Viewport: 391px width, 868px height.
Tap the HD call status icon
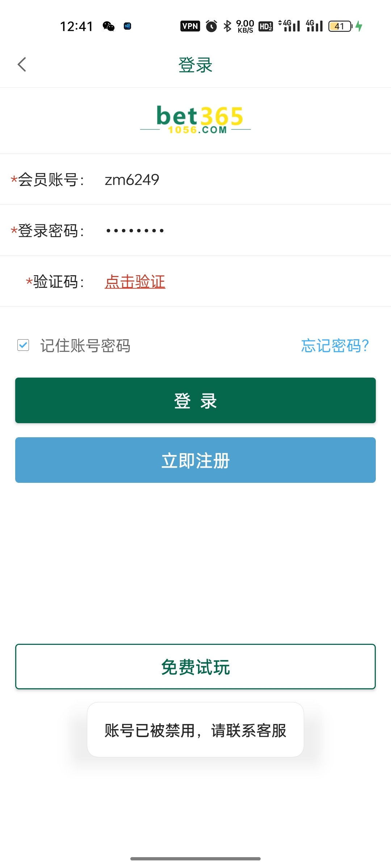point(266,26)
